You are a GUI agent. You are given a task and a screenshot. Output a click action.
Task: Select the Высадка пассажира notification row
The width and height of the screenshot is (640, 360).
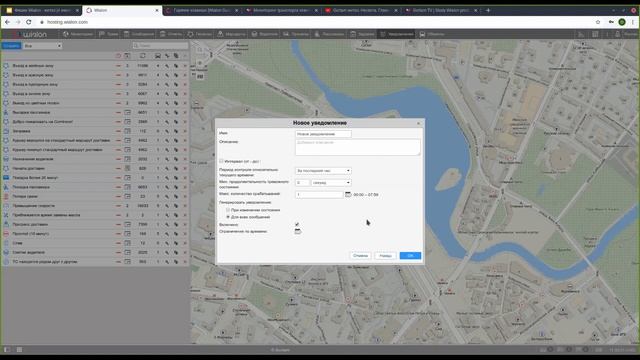point(96,112)
